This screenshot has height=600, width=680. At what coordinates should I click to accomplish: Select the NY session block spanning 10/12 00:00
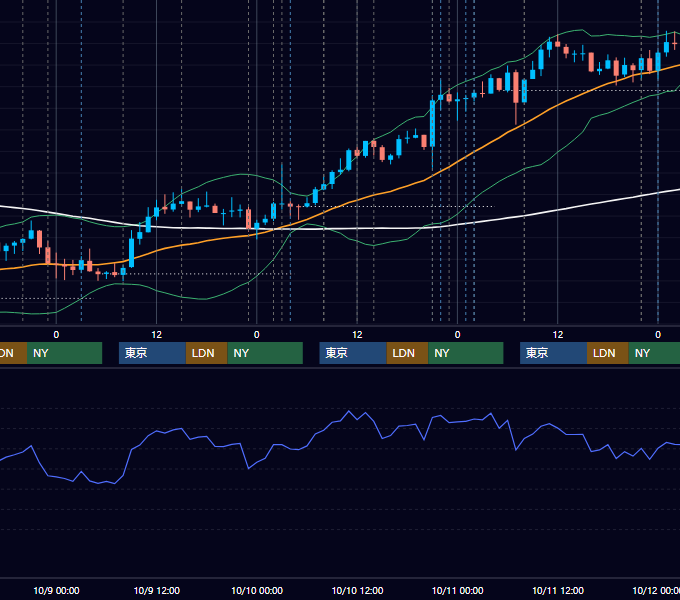click(654, 353)
